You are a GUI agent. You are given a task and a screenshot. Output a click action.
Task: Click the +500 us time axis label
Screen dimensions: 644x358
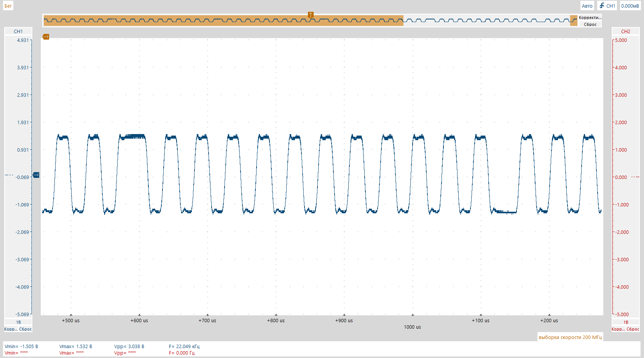click(71, 321)
